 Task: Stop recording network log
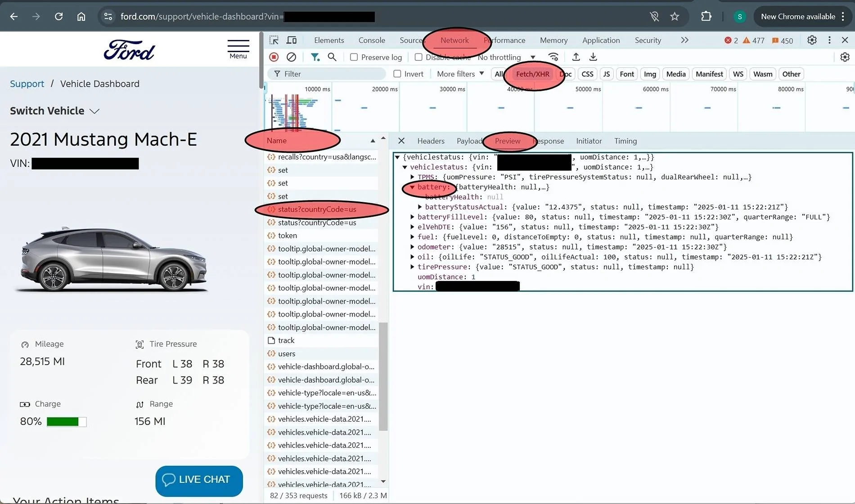click(274, 57)
